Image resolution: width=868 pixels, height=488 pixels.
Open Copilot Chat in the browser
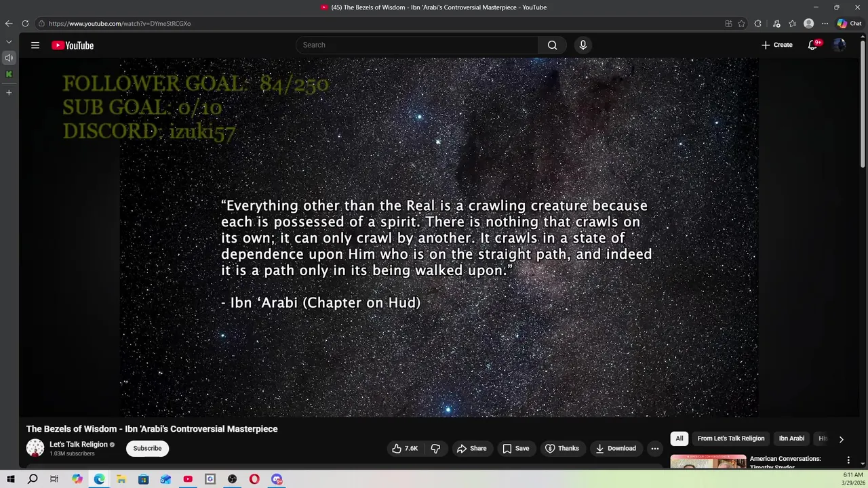point(849,24)
